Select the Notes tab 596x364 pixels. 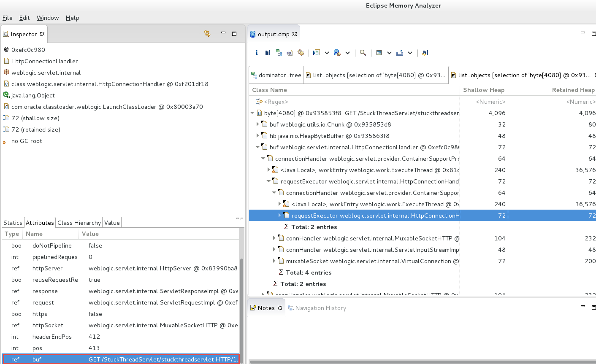pos(266,307)
